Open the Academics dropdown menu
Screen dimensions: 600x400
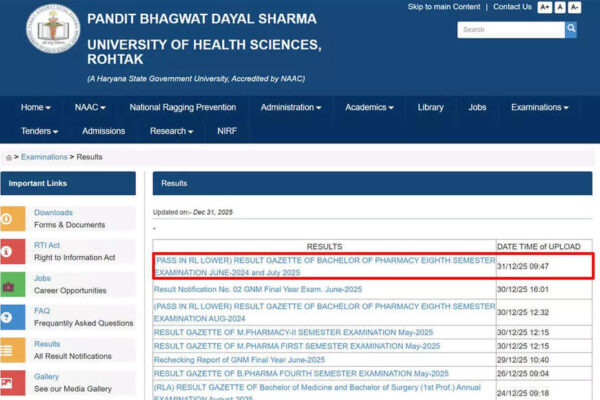pyautogui.click(x=369, y=108)
